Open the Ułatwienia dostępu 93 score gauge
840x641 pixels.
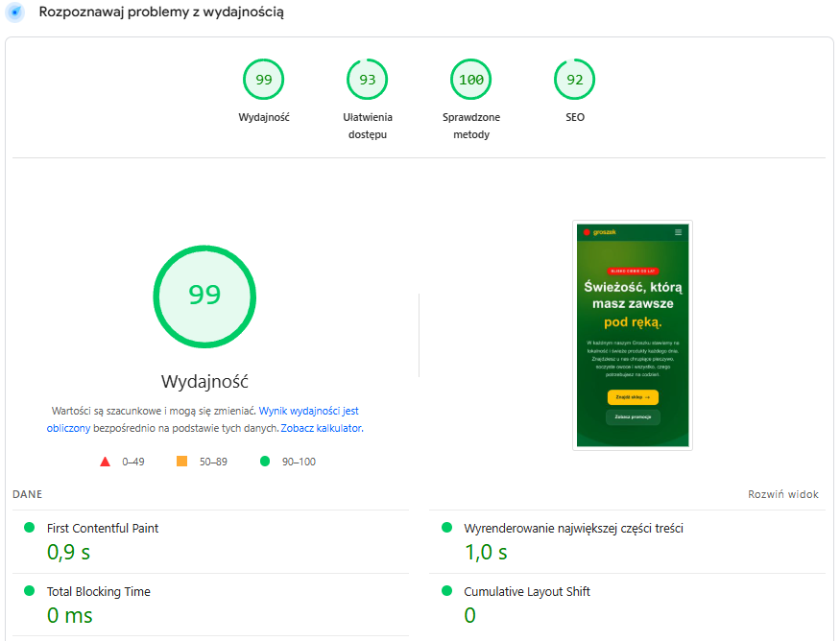[x=367, y=80]
